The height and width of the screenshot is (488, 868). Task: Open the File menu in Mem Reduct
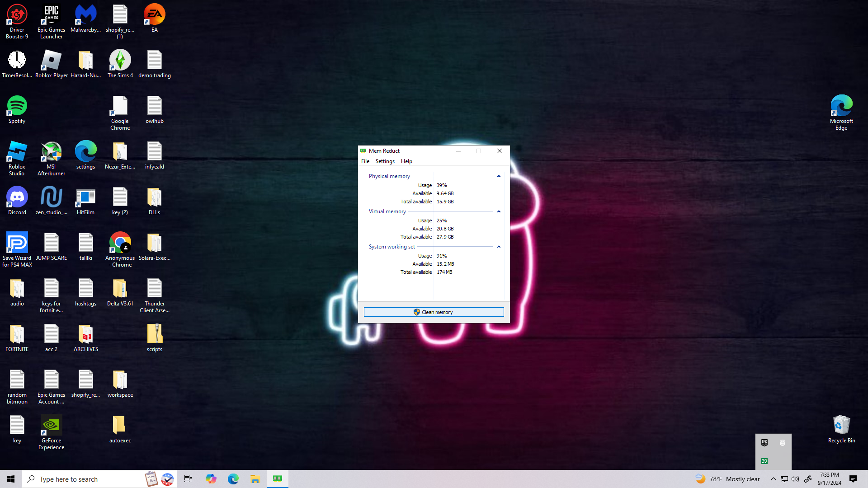365,161
